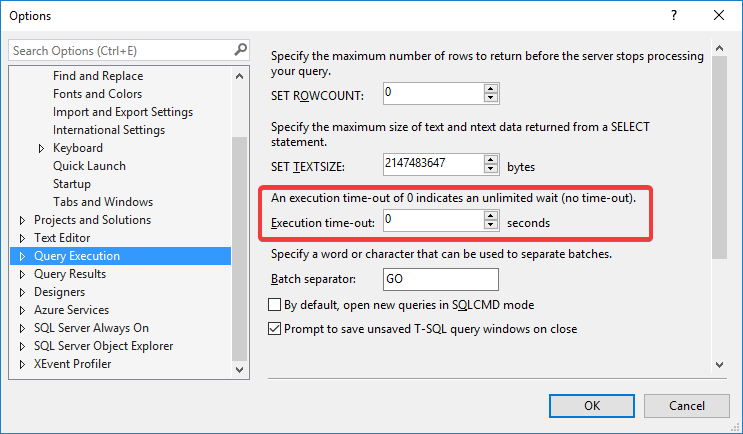The image size is (743, 434).
Task: Increase SET ROWCOUNT with the up arrow
Action: pos(491,89)
